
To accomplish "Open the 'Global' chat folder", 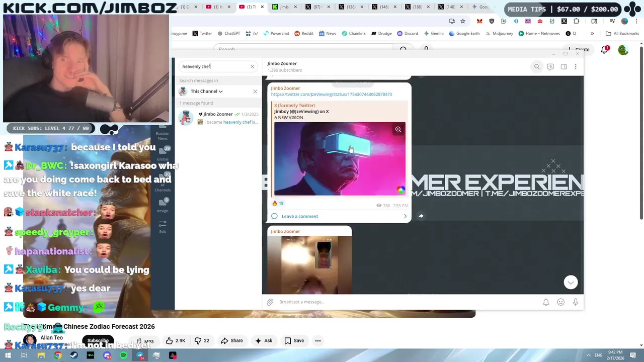I will [x=163, y=153].
